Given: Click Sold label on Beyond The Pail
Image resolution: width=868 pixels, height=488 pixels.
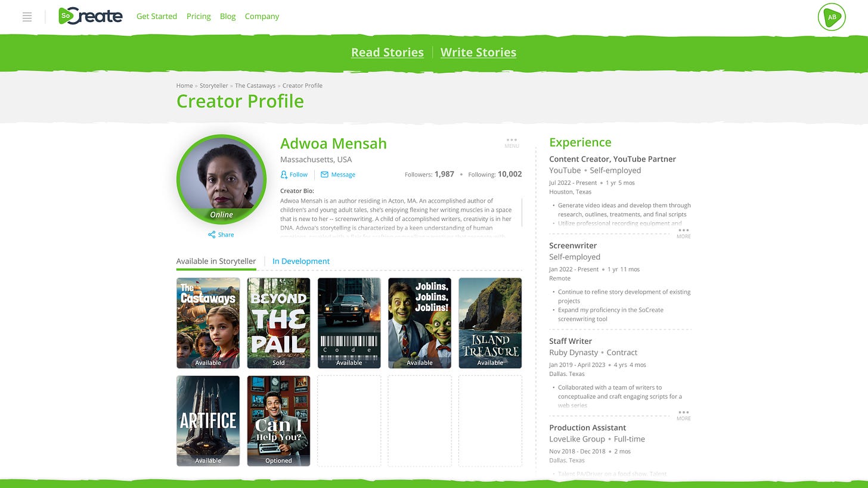Looking at the screenshot, I should click(278, 363).
